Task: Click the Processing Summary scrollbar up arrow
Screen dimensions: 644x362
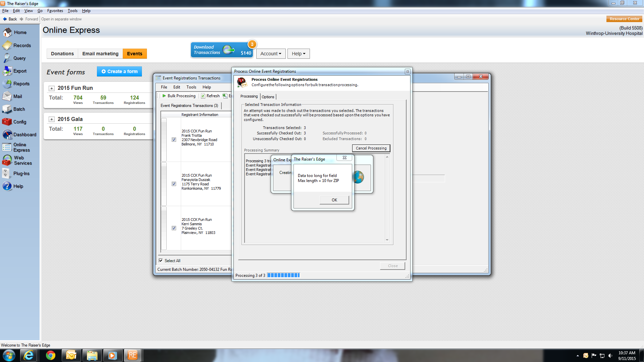Action: tap(387, 157)
